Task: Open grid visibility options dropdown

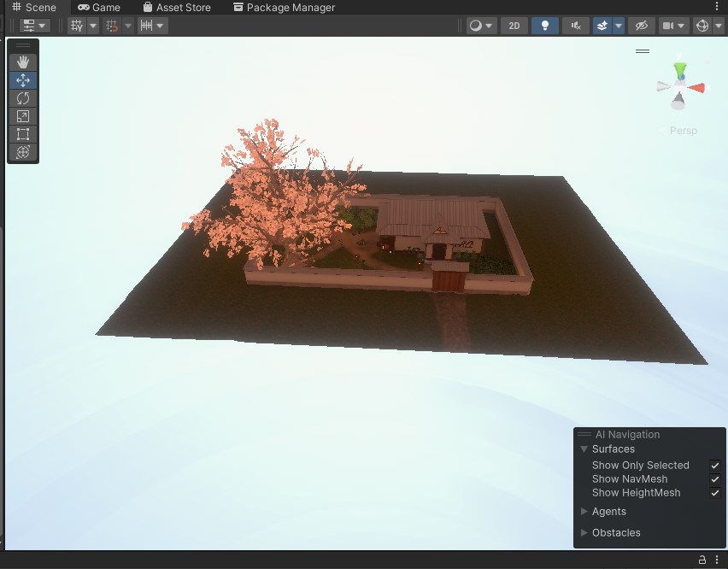Action: (93, 26)
